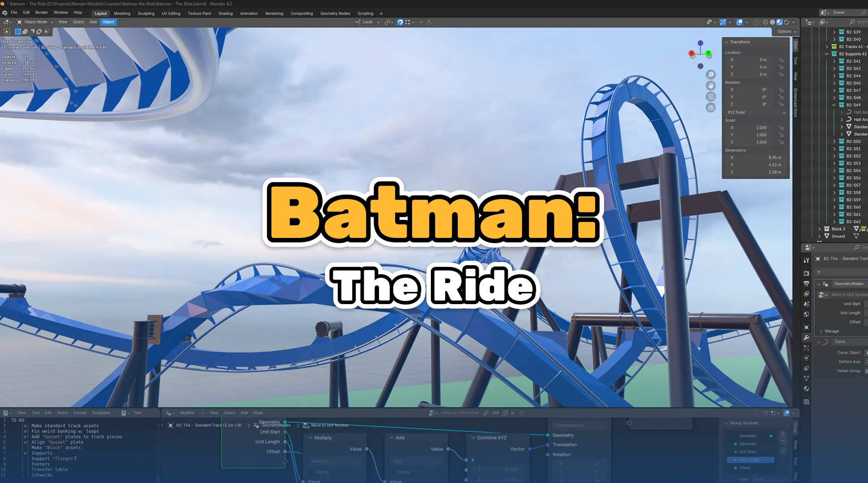Switch viewport to wireframe shading

[765, 22]
